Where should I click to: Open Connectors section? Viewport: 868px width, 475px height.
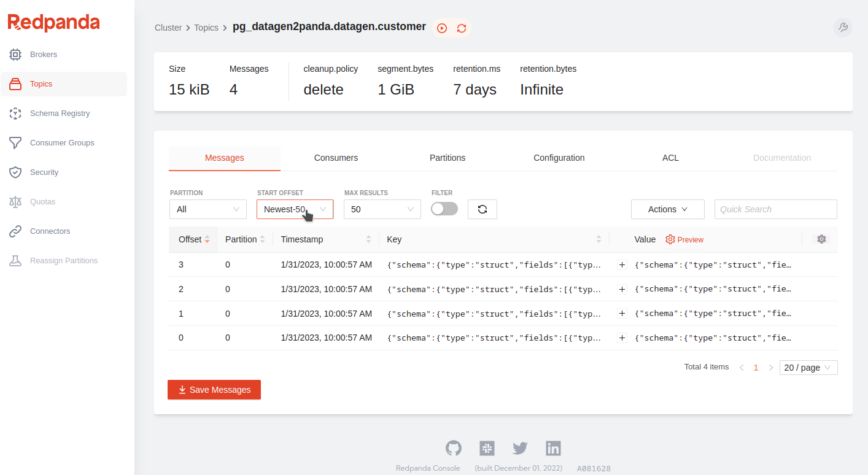(x=64, y=231)
